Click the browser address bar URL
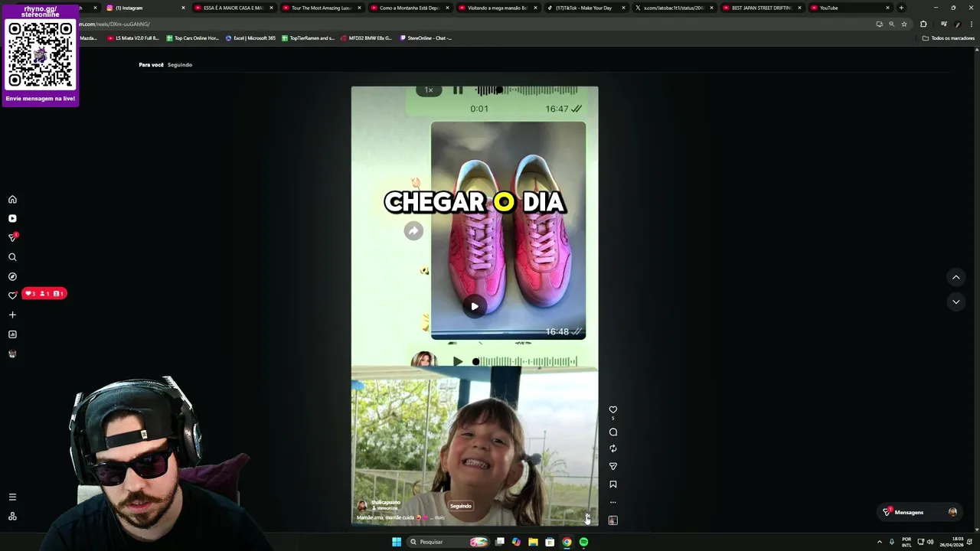 115,24
